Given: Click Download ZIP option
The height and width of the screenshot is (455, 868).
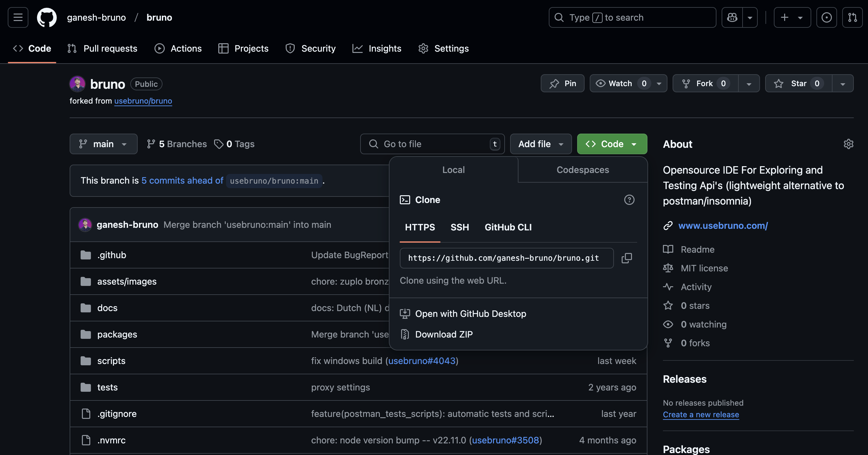Looking at the screenshot, I should 443,334.
